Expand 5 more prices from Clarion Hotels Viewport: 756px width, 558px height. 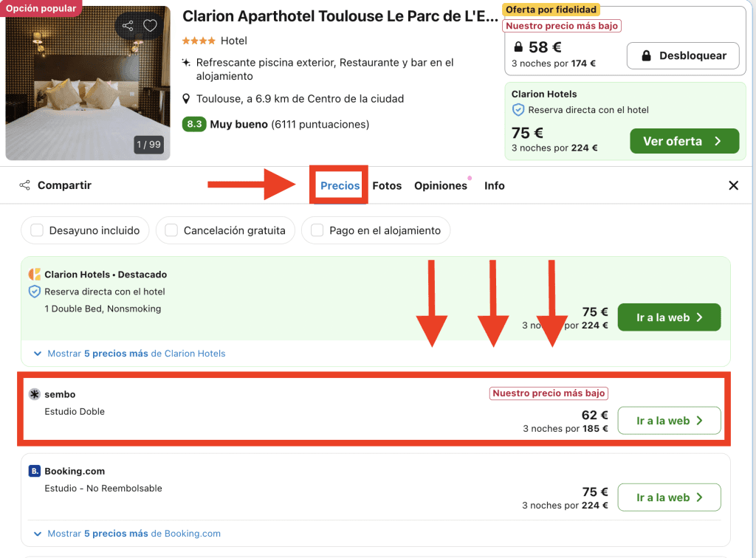[x=130, y=354]
